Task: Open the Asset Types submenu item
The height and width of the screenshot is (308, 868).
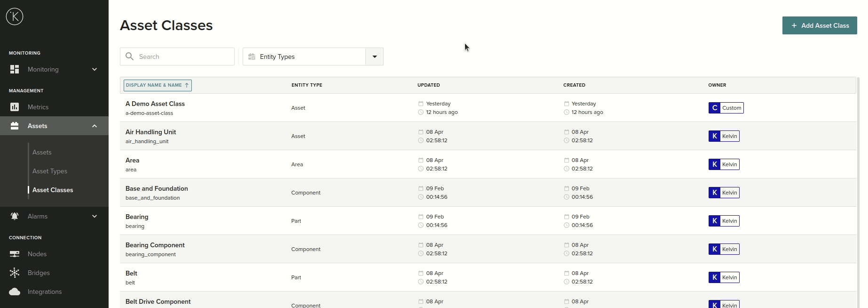Action: (50, 171)
